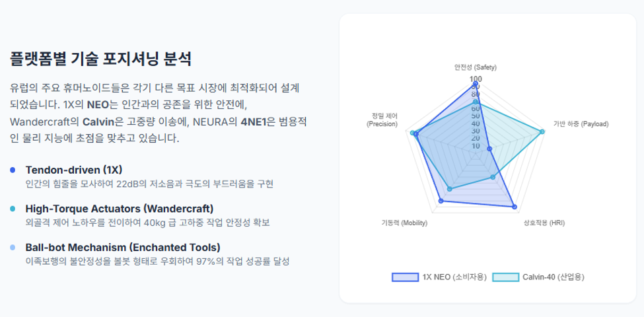Select the High-Torque Actuators (Wandercraft) heading
Image resolution: width=644 pixels, height=317 pixels.
point(120,209)
